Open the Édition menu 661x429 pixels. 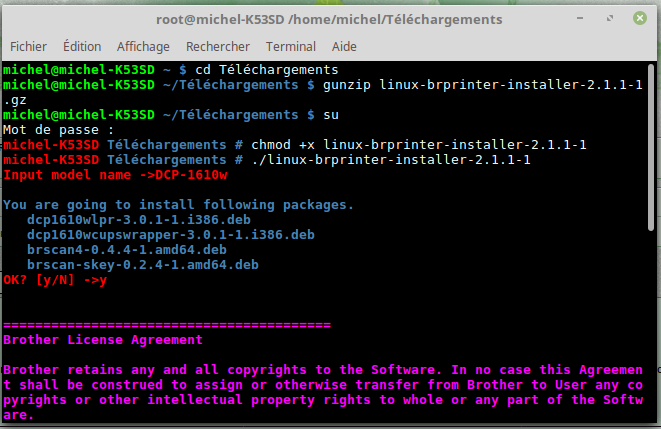click(82, 46)
